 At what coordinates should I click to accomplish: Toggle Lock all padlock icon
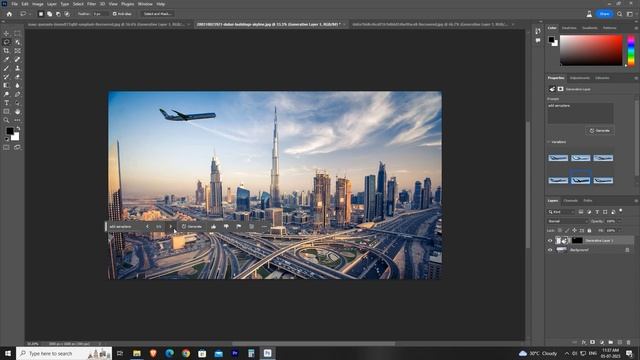coord(589,231)
